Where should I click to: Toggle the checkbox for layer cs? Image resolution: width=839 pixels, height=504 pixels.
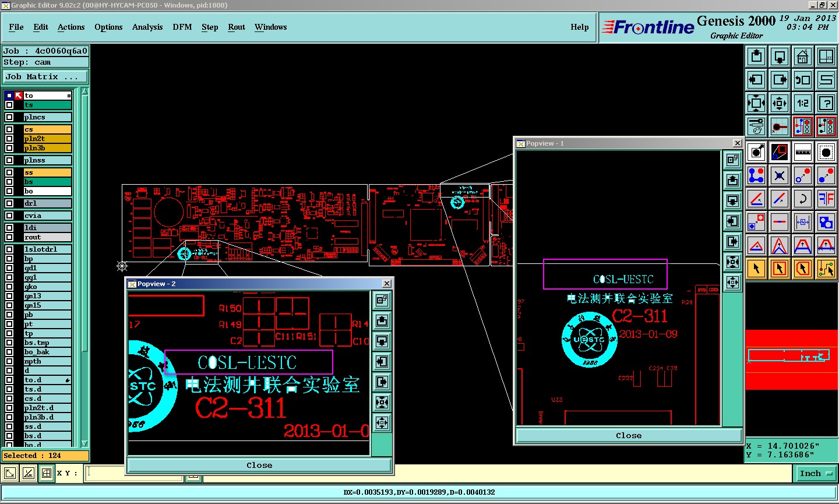pyautogui.click(x=9, y=129)
